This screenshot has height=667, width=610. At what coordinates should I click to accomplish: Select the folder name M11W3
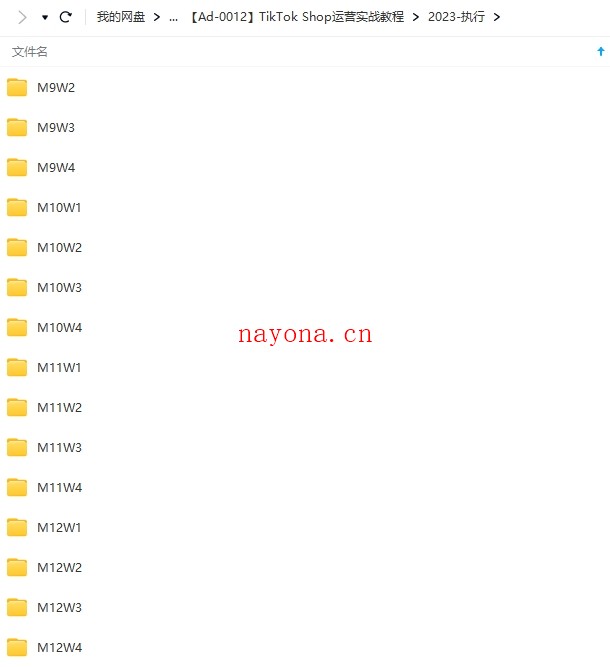coord(60,448)
